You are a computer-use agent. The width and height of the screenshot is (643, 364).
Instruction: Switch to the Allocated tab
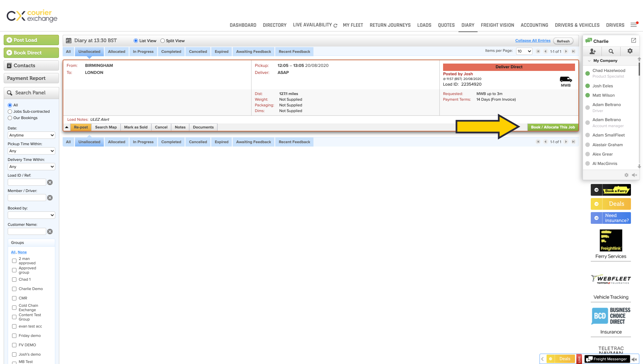[x=117, y=52]
